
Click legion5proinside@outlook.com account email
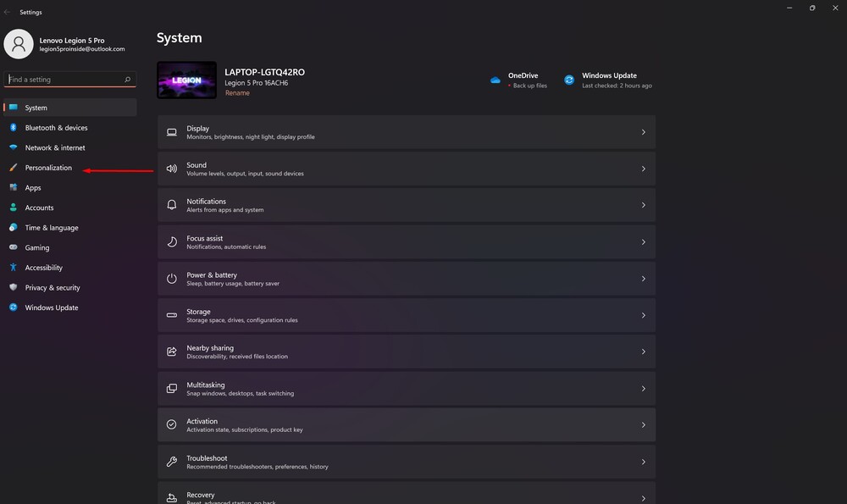(82, 49)
